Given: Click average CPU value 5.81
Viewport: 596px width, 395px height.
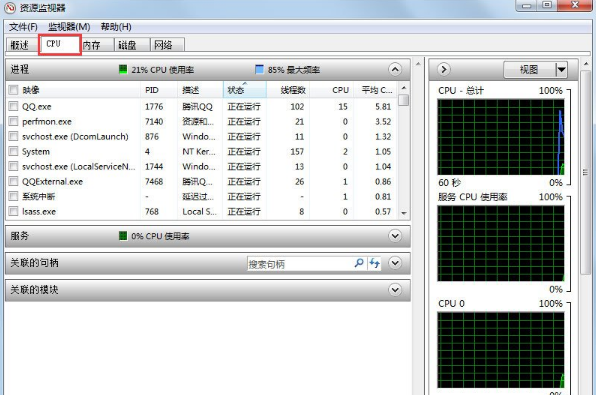Looking at the screenshot, I should tap(383, 106).
